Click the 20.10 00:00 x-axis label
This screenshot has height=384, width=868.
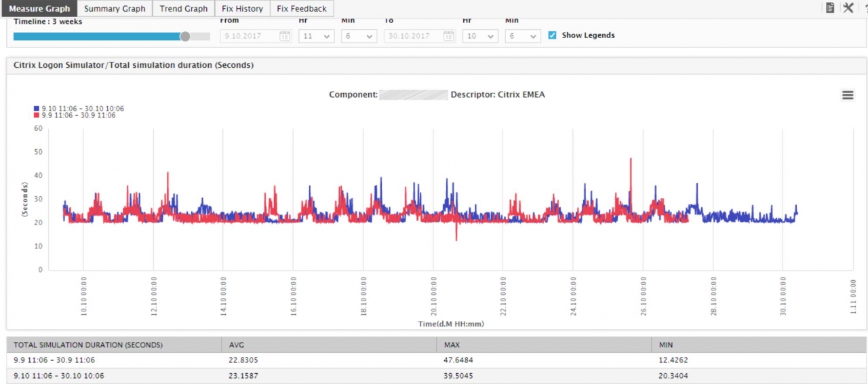433,295
